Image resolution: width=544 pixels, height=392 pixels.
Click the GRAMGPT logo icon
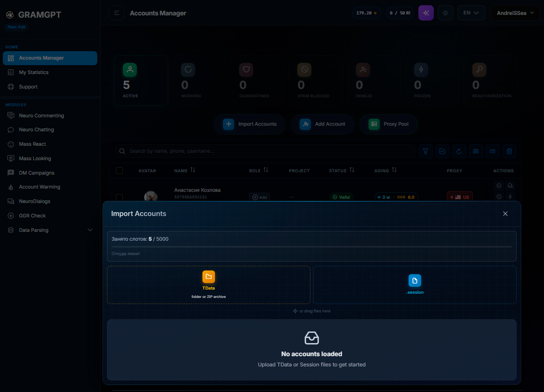10,14
